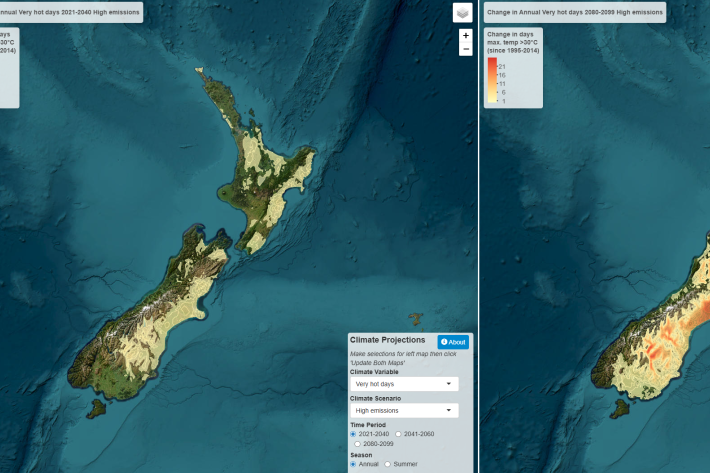Screen dimensions: 710x473
Task: Select the 2080-2099 time period
Action: click(x=357, y=444)
